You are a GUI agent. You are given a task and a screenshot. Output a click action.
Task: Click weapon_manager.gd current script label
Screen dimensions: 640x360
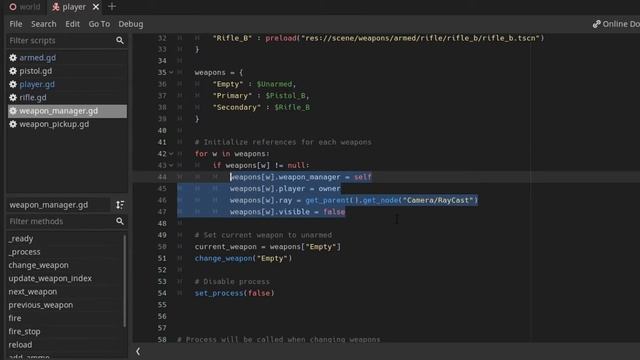49,205
